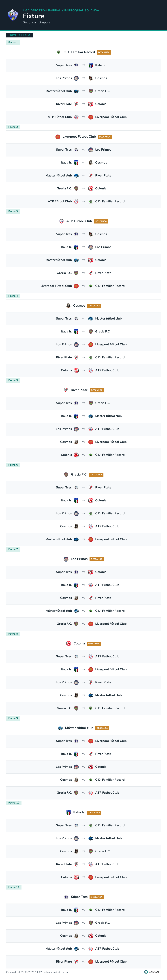This screenshot has width=167, height=980.
Task: Open the Liga Deportiva Barrial y Parroquial Solanda title
Action: (x=61, y=11)
